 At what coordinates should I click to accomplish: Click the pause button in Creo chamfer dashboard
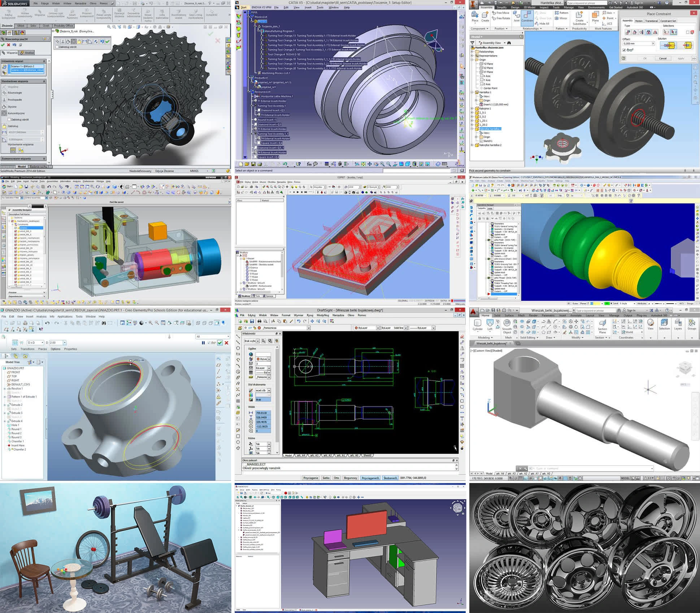pos(203,343)
